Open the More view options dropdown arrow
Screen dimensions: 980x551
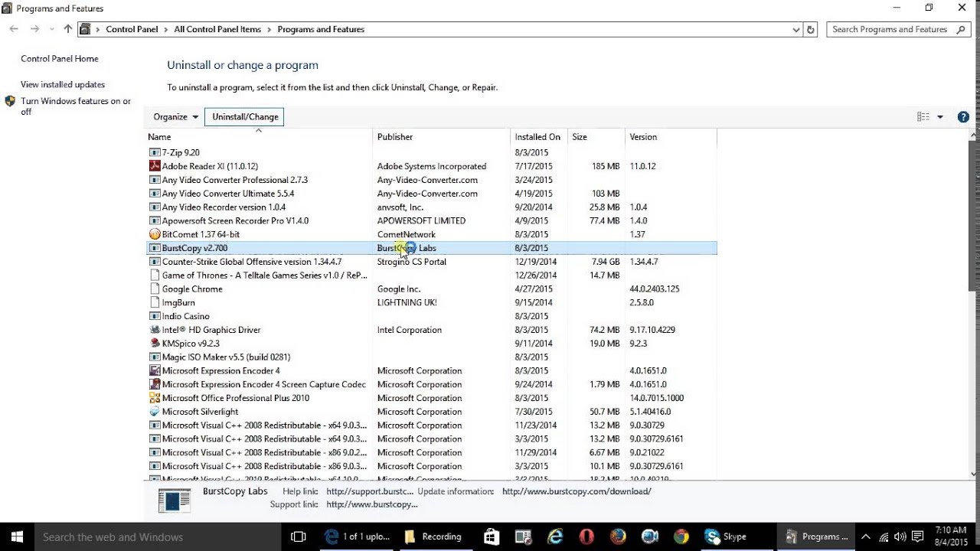click(940, 117)
